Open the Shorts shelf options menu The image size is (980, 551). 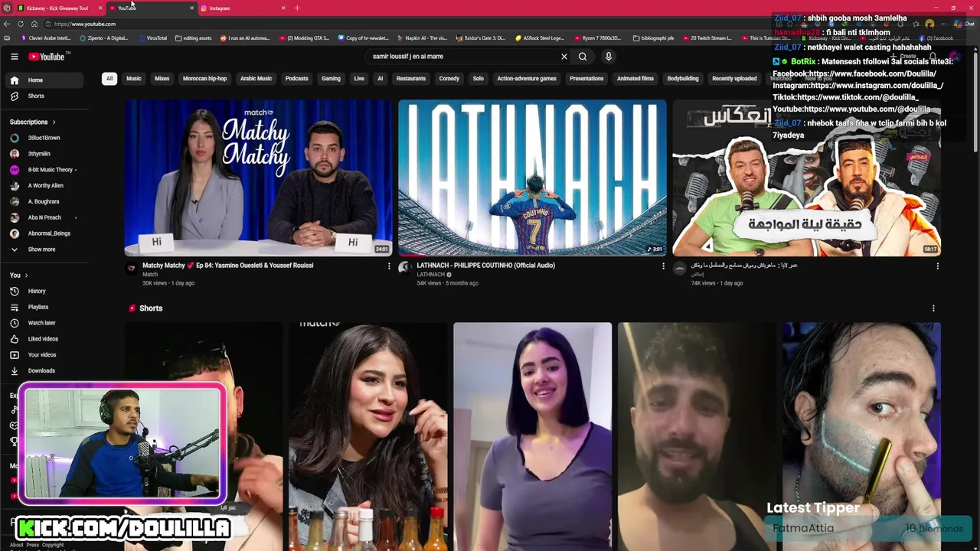(933, 308)
